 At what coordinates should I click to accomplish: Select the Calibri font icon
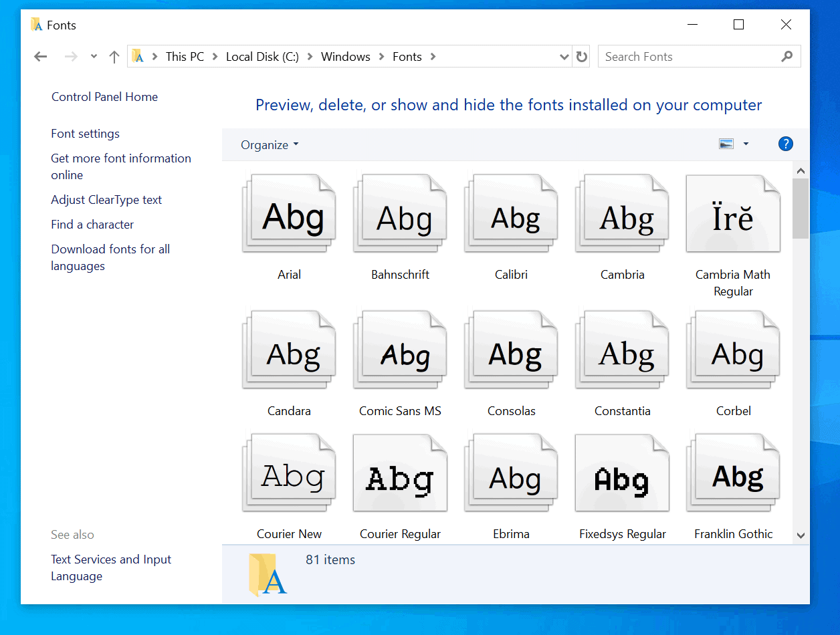(511, 214)
